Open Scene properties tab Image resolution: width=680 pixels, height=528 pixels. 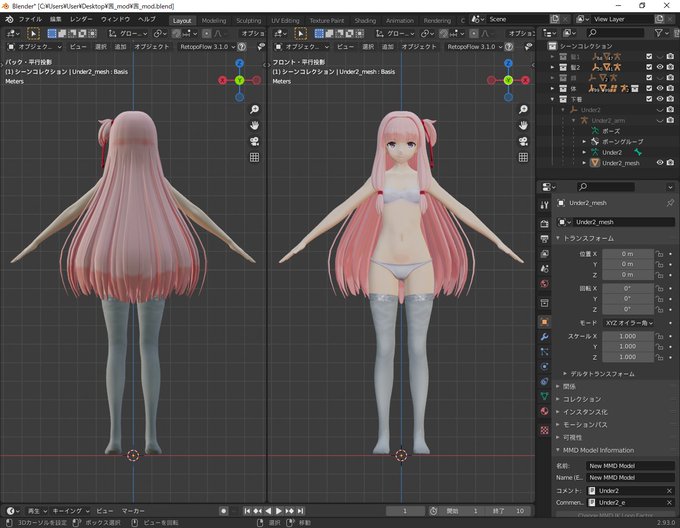(545, 269)
